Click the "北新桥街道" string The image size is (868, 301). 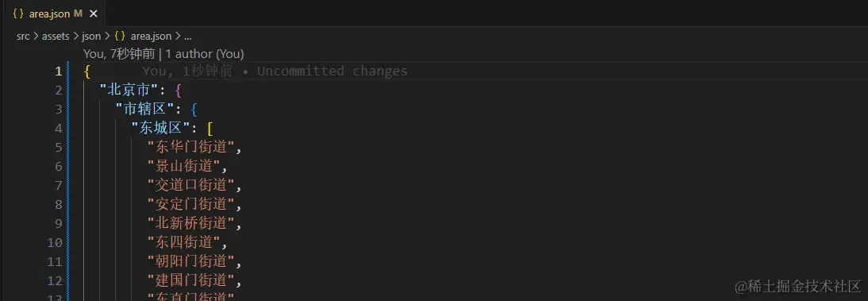pyautogui.click(x=191, y=223)
